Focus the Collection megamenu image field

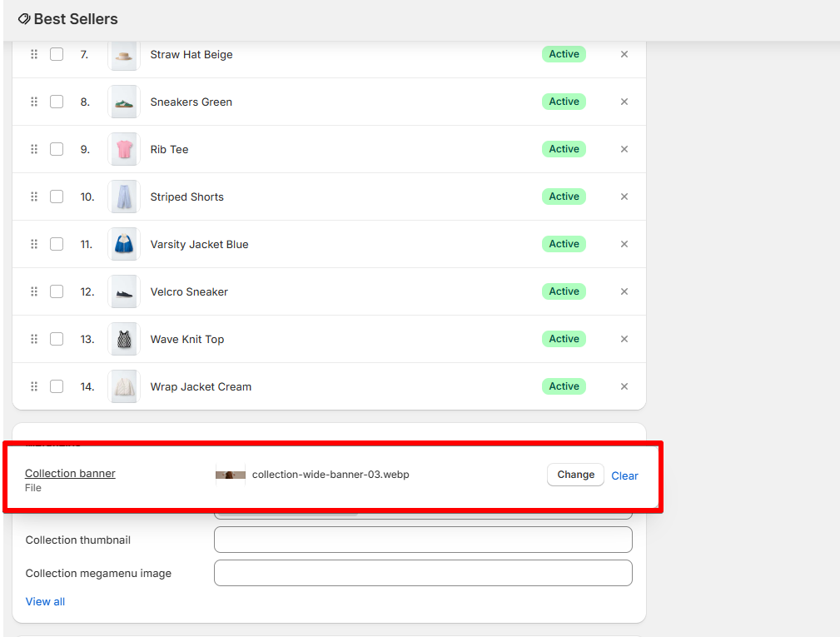click(x=423, y=573)
